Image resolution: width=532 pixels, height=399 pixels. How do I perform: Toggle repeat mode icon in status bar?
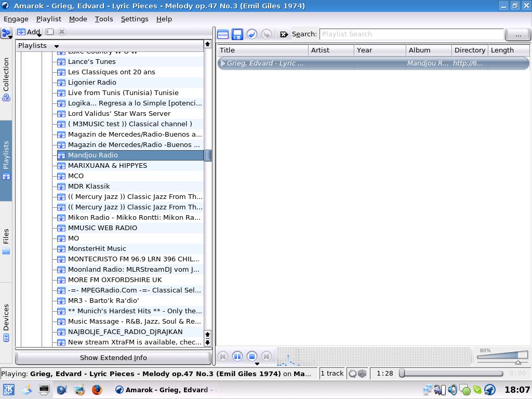[x=353, y=374]
